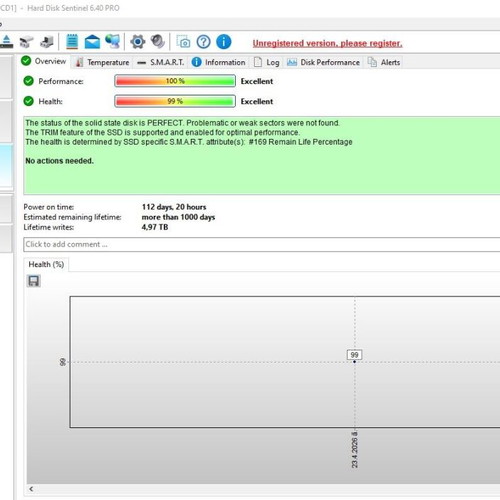This screenshot has height=500, width=500.
Task: Open the Disk Performance tab
Action: pyautogui.click(x=323, y=62)
